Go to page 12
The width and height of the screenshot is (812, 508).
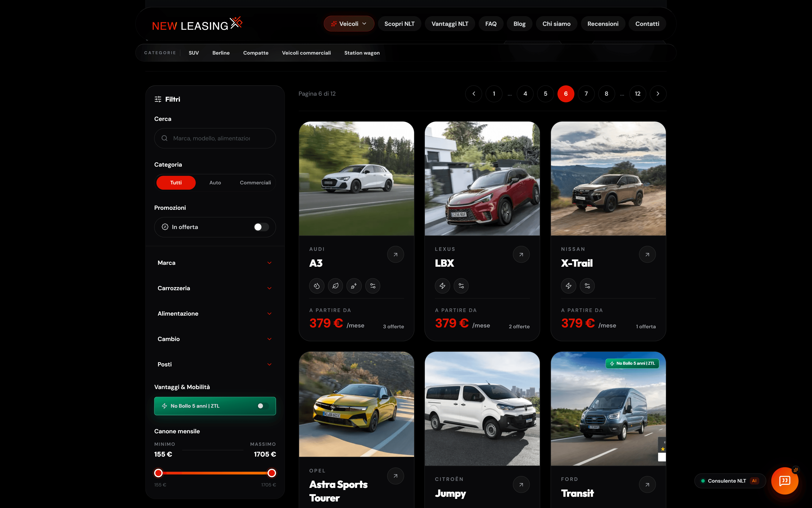tap(638, 94)
